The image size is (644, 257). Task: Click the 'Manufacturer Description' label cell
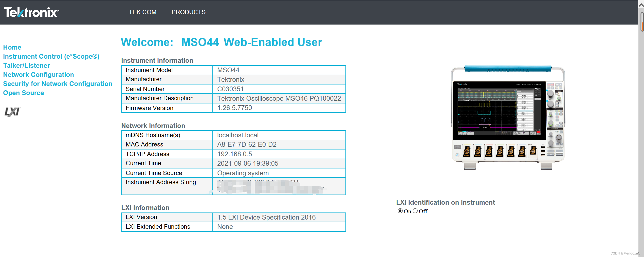(x=167, y=98)
